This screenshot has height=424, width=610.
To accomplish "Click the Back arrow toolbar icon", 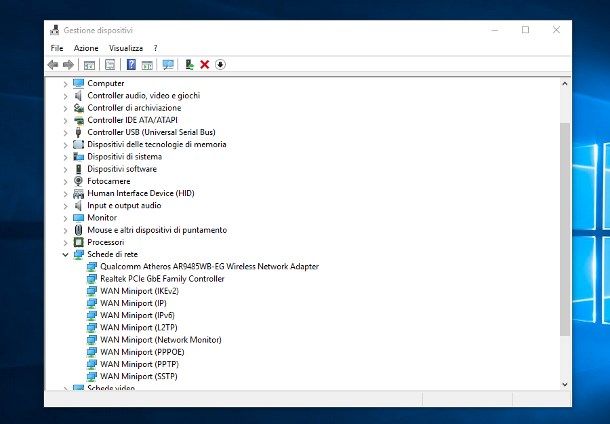I will coord(53,65).
